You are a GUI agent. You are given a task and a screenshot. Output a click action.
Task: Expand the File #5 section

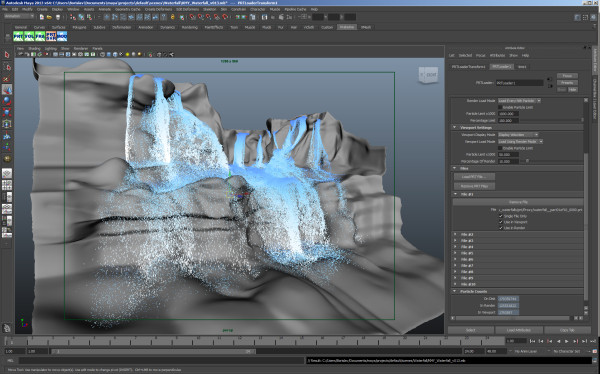point(455,253)
